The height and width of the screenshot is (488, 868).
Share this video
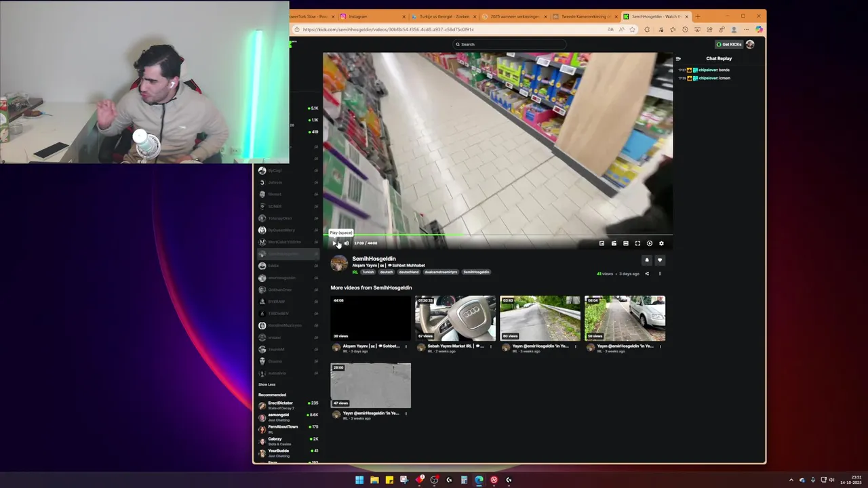click(x=647, y=274)
